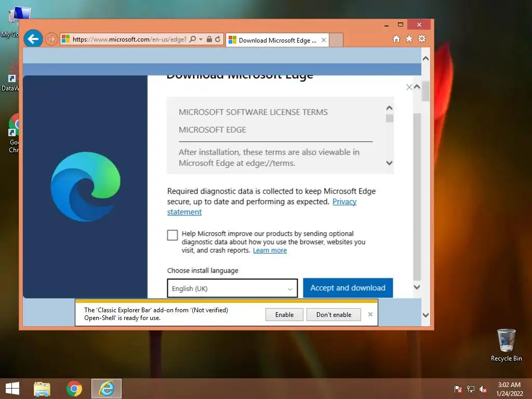Viewport: 532px width, 399px height.
Task: Dismiss the add-on notification bar
Action: pyautogui.click(x=370, y=314)
